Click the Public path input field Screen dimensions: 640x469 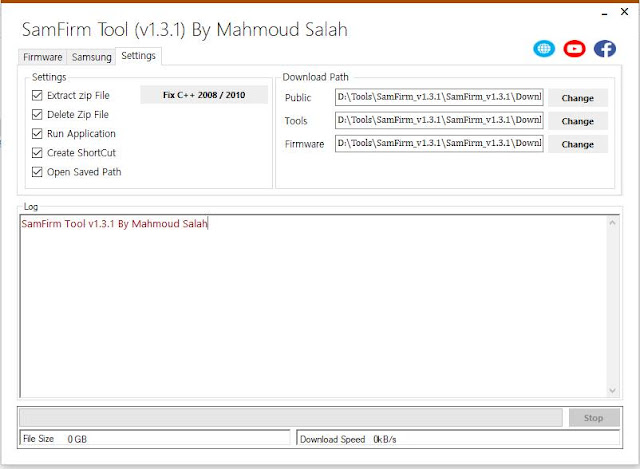439,97
